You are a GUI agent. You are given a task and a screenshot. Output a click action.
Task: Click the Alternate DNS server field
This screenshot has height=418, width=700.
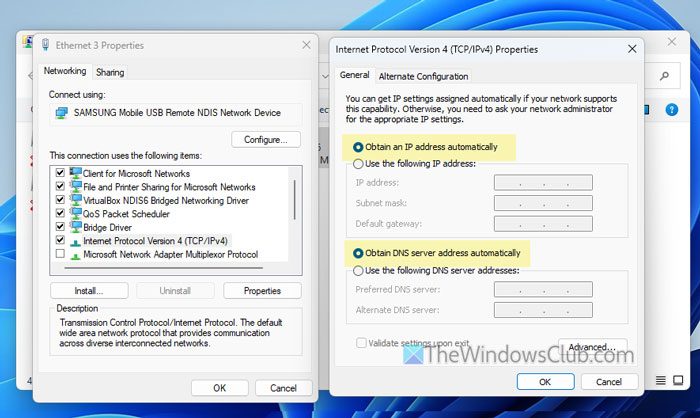pyautogui.click(x=543, y=310)
